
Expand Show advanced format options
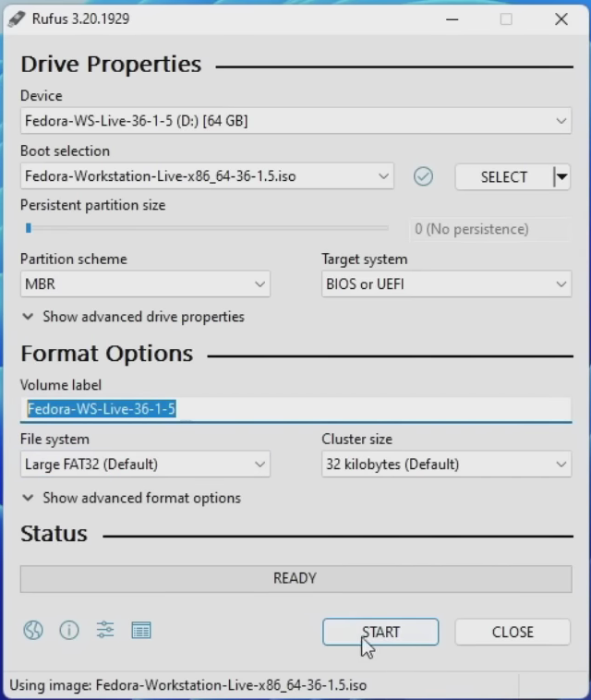[131, 498]
